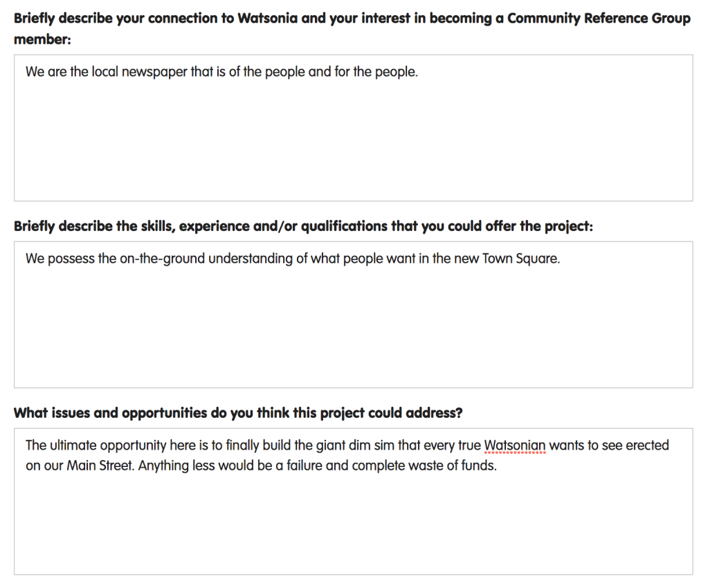Screen dimensions: 708x588
Task: Click "Community Reference Group" in the heading
Action: pos(599,19)
